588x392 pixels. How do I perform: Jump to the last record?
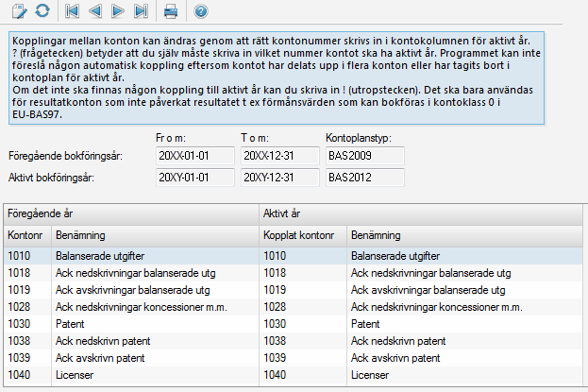tap(141, 11)
